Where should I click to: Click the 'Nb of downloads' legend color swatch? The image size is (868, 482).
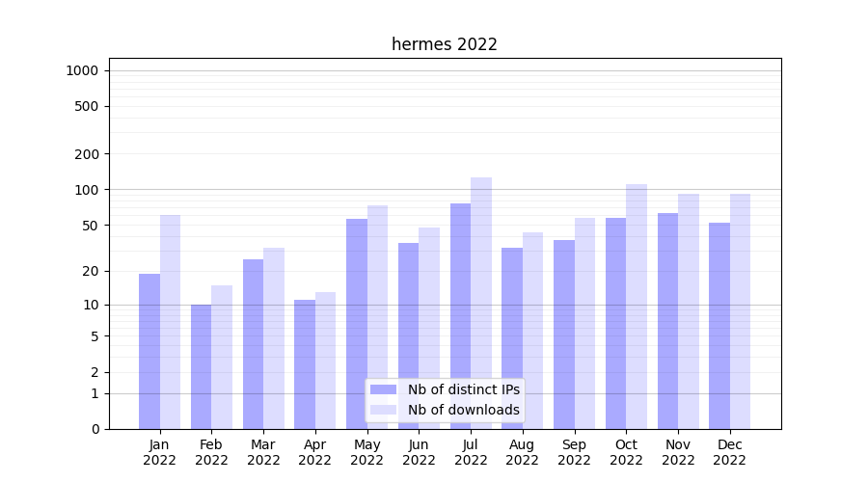tap(383, 410)
